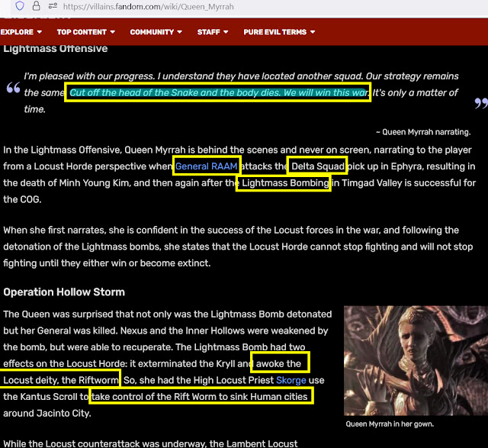Open the Queen Myrrah gown image
Image resolution: width=488 pixels, height=448 pixels.
pyautogui.click(x=416, y=360)
